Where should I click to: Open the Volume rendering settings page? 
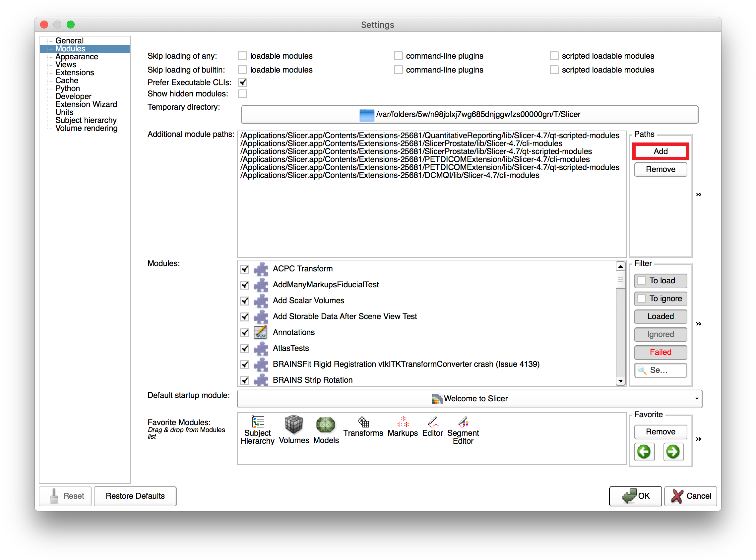tap(87, 128)
